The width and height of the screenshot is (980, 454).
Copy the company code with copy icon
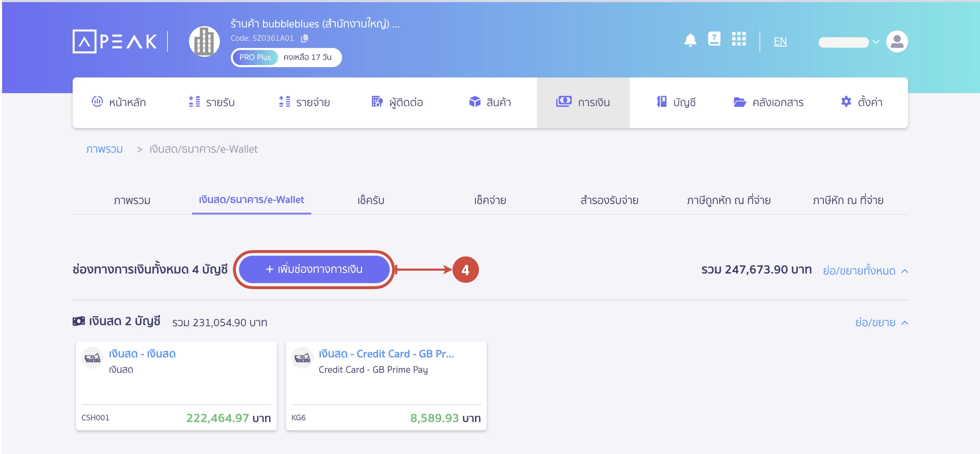pyautogui.click(x=304, y=38)
